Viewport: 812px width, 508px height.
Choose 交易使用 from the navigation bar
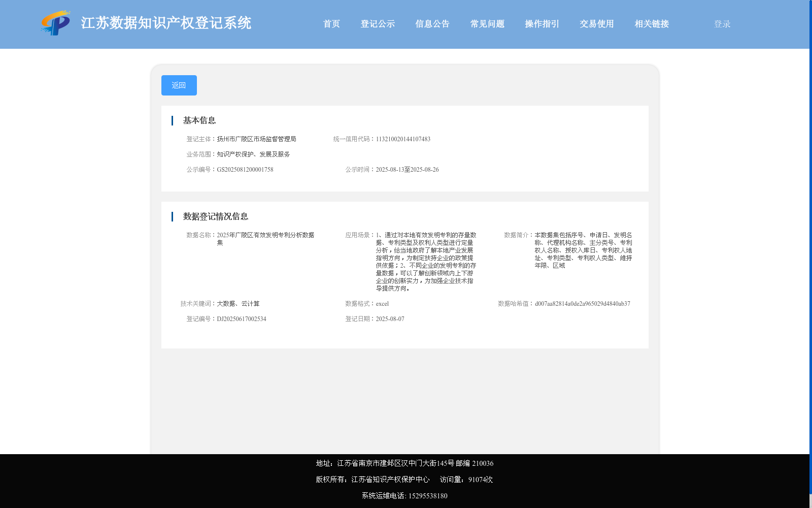[x=597, y=24]
